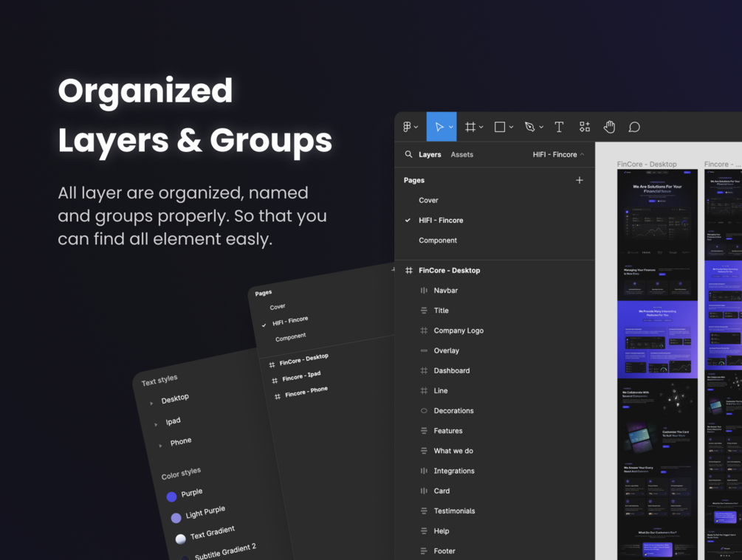The width and height of the screenshot is (742, 560).
Task: Select the Move tool
Action: [439, 127]
